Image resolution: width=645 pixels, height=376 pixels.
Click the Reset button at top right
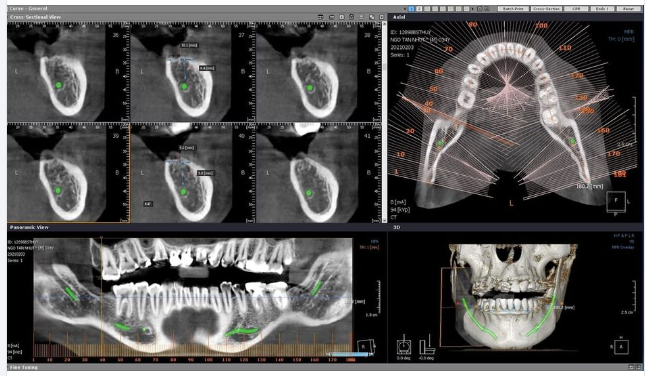[628, 9]
